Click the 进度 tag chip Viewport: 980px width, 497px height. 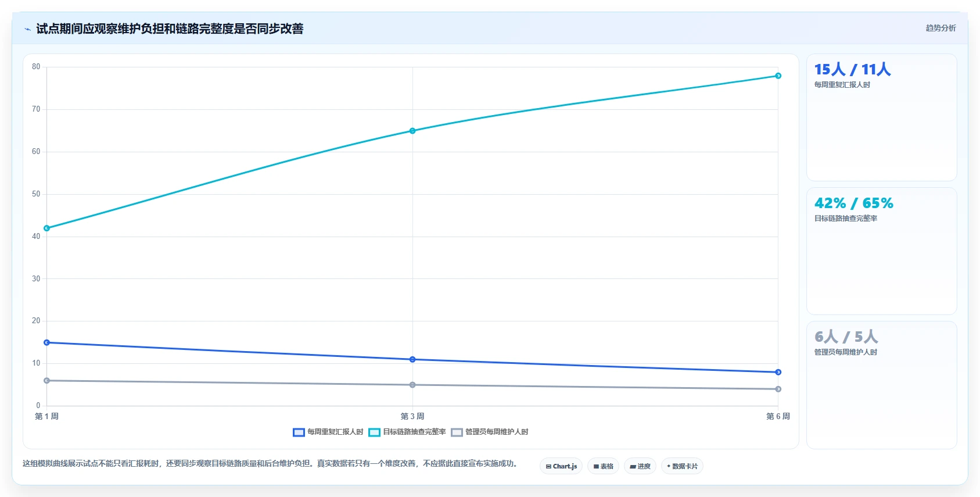tap(640, 466)
